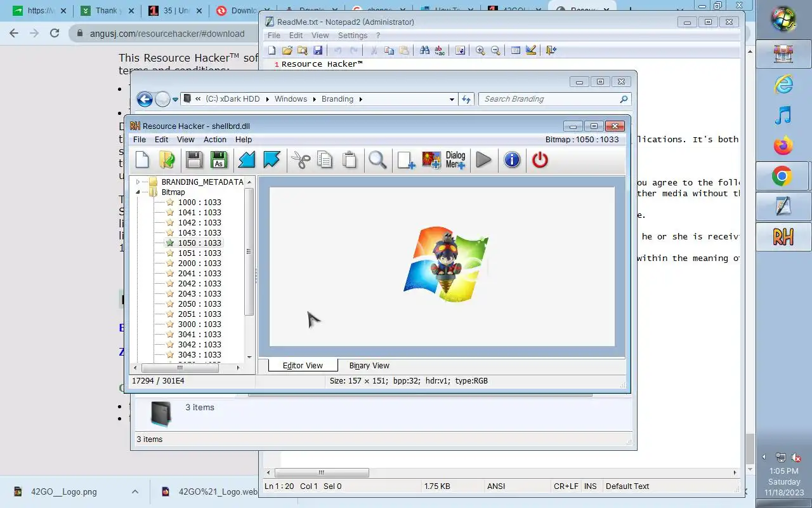Open Resource Hacker File menu
The image size is (812, 508).
(x=140, y=140)
